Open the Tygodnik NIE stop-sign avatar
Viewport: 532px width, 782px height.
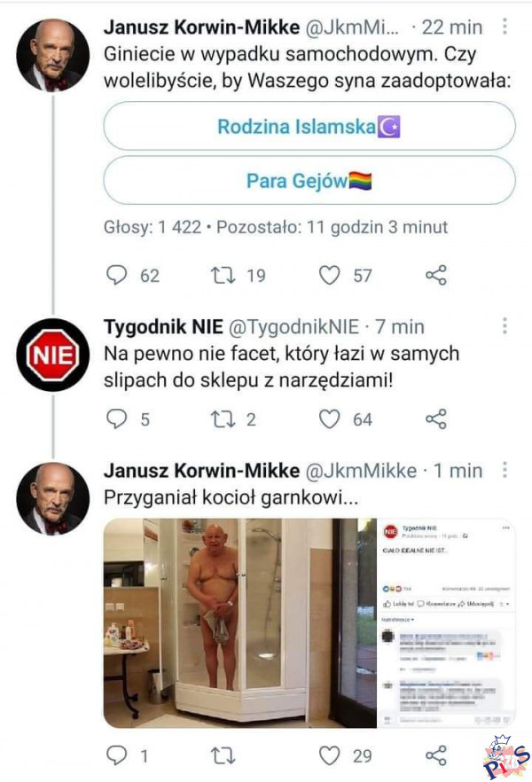tap(52, 355)
